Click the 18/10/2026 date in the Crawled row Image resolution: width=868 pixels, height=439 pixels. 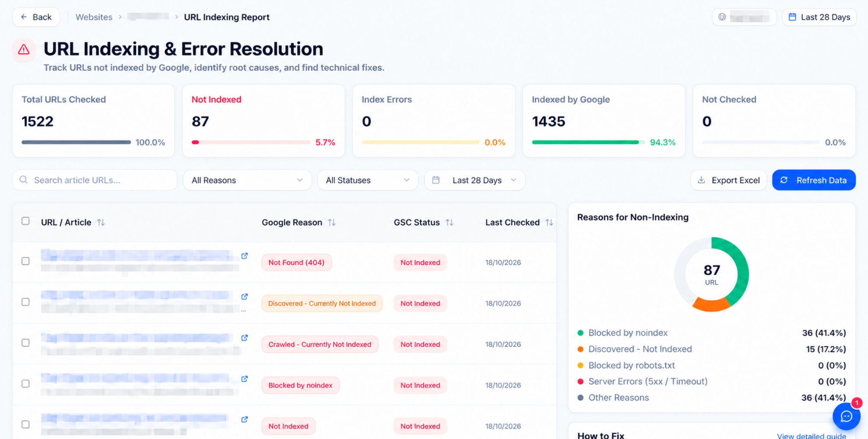click(x=503, y=345)
